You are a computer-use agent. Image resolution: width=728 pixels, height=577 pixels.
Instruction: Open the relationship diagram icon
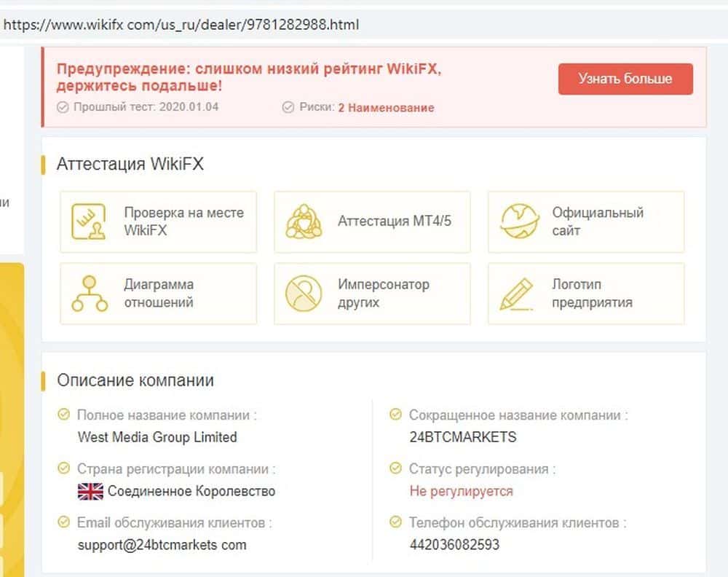tap(90, 293)
